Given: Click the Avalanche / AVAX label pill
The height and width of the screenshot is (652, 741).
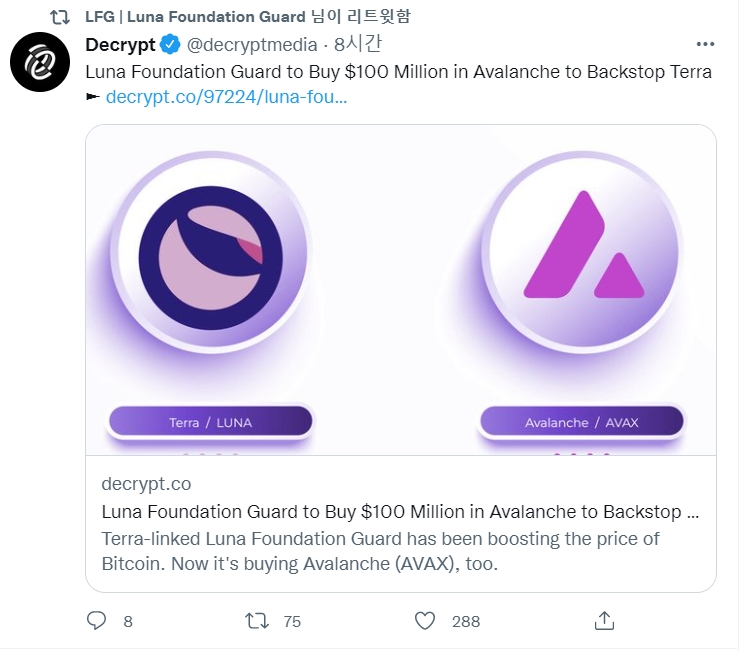Looking at the screenshot, I should (581, 422).
